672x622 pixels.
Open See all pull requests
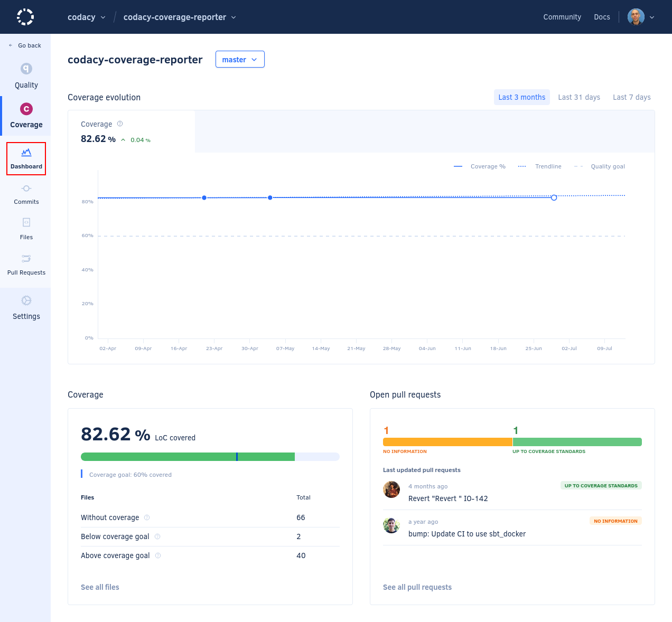pos(417,587)
